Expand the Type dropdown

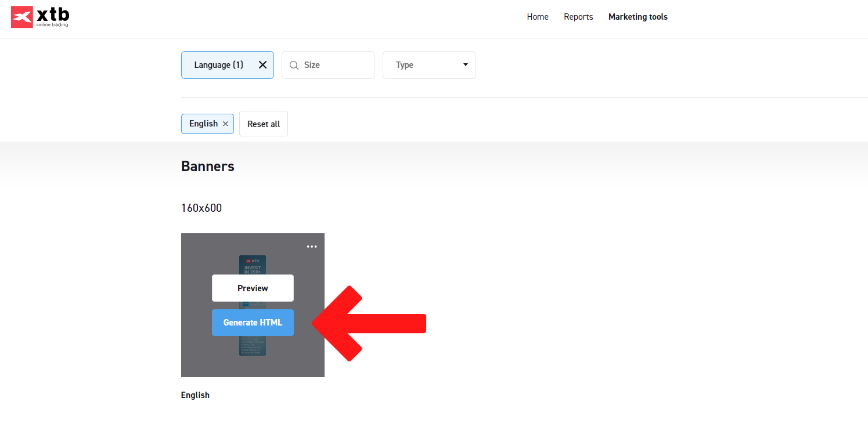click(x=428, y=65)
